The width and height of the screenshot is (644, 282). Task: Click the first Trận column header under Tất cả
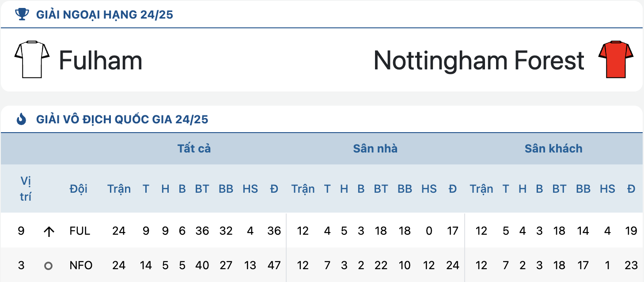[x=119, y=189]
